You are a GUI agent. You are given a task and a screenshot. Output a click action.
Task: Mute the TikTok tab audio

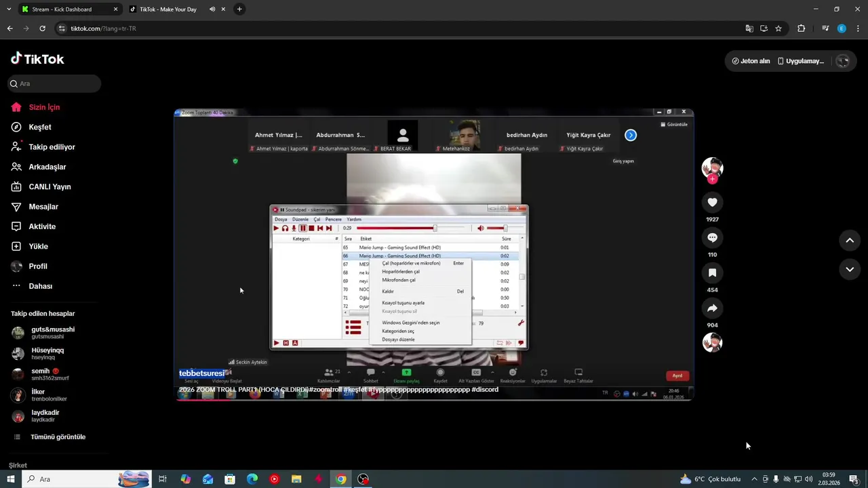212,9
